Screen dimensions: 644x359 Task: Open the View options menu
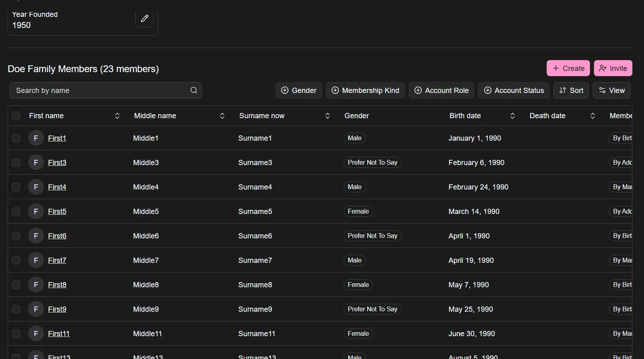(611, 90)
